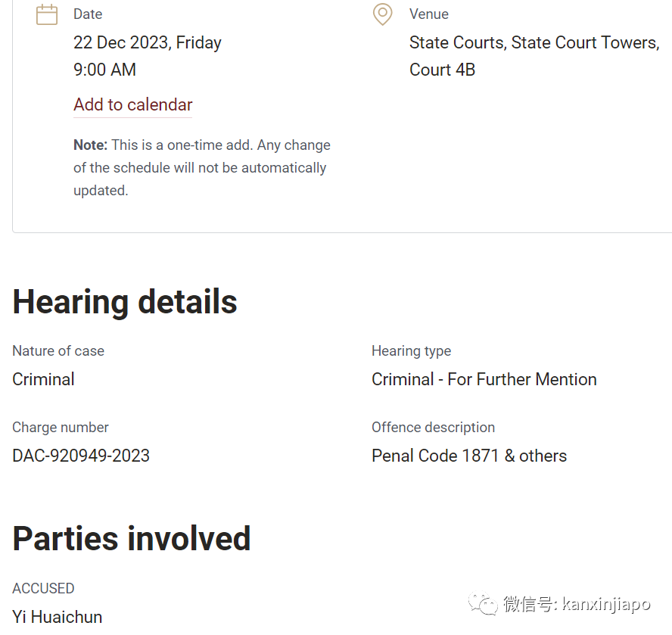Click the location pin icon beside Venue
Viewport: 672px width, 635px height.
coord(382,14)
